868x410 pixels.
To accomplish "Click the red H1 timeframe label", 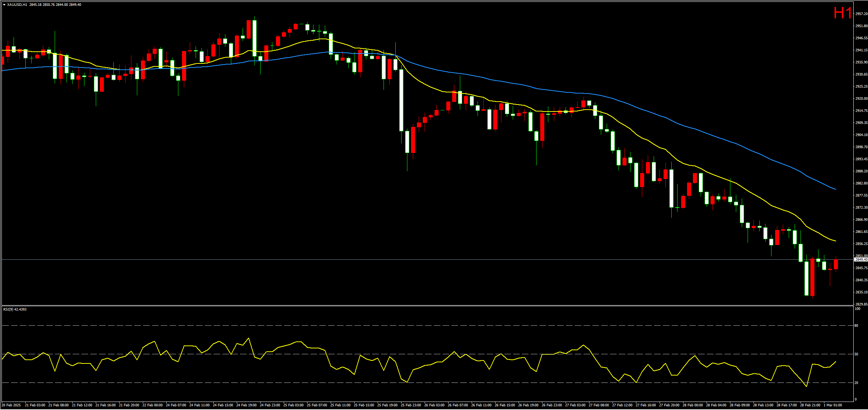I will 843,13.
